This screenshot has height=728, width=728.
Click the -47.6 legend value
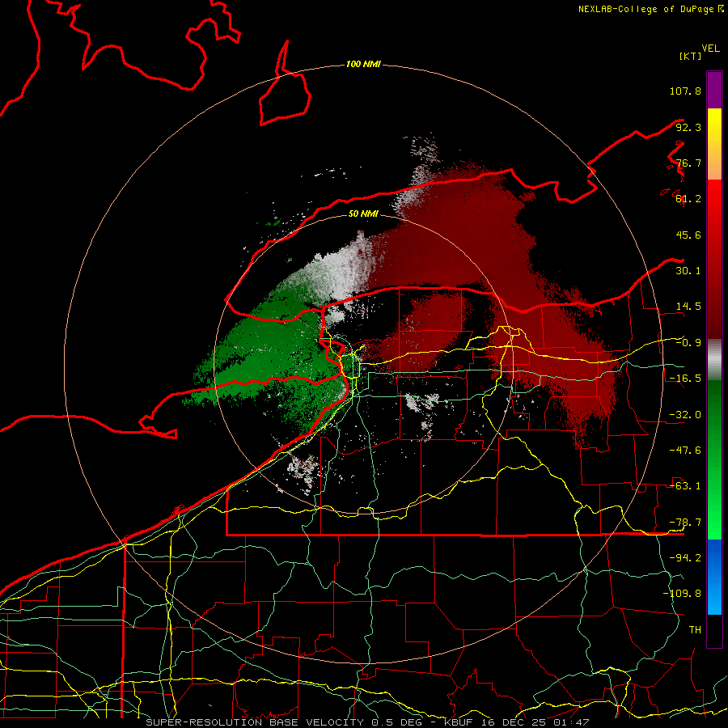pyautogui.click(x=685, y=451)
